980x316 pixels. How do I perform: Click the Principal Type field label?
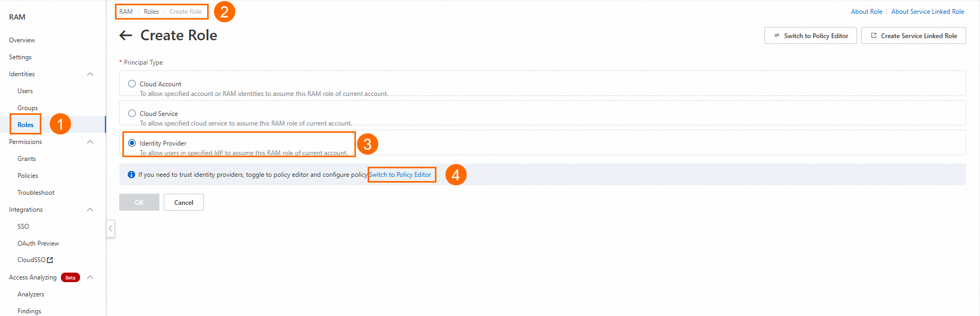tap(143, 62)
